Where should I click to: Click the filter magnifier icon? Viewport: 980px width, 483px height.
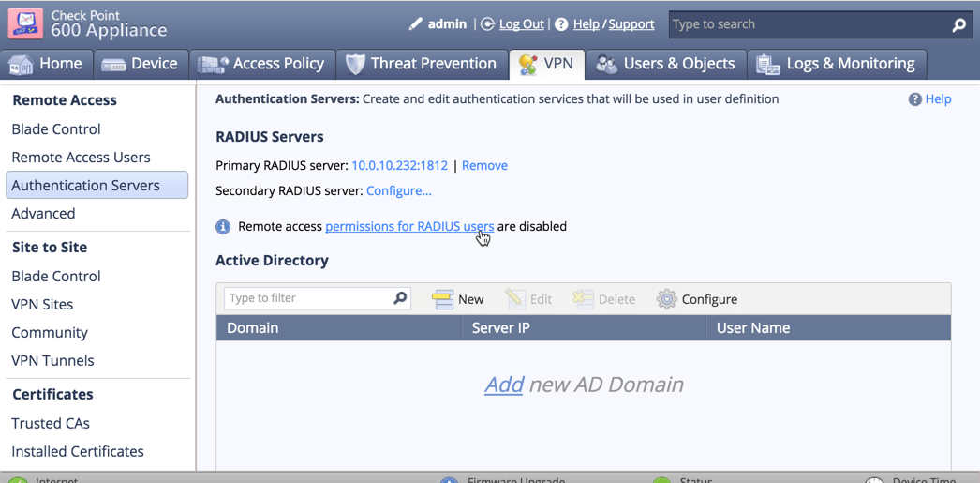(x=400, y=298)
